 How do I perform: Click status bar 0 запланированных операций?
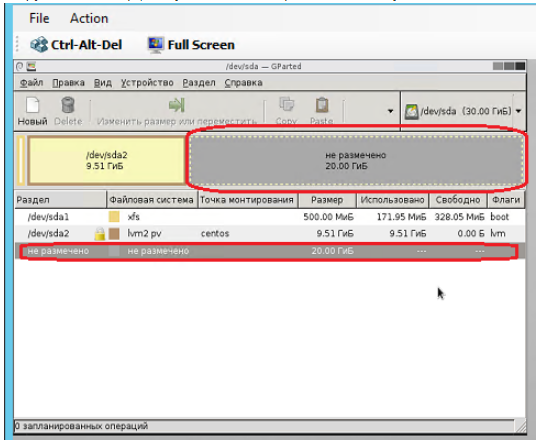point(81,426)
